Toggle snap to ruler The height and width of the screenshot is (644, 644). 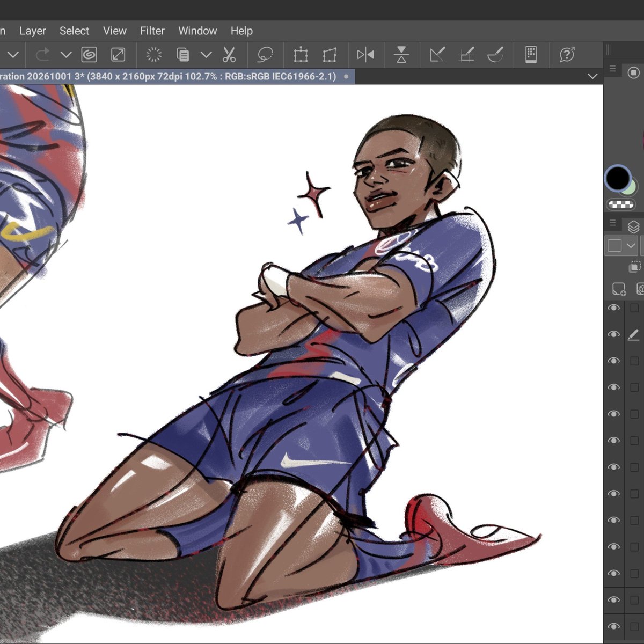click(x=437, y=55)
